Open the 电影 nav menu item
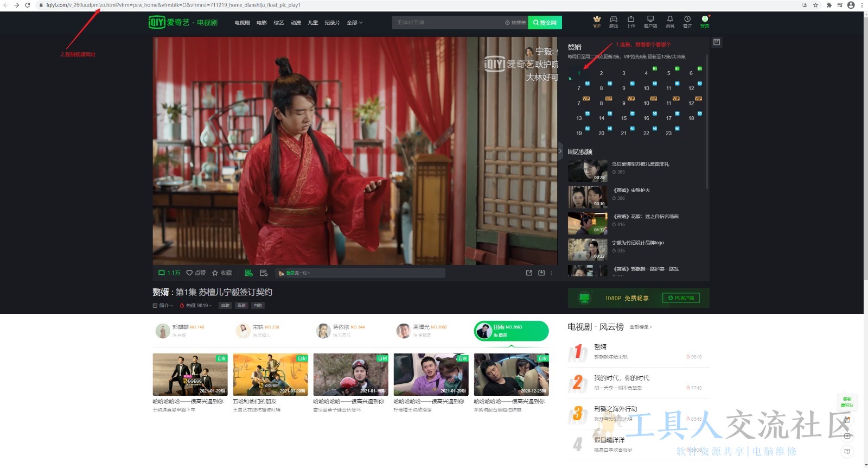The width and height of the screenshot is (868, 468). click(x=261, y=23)
